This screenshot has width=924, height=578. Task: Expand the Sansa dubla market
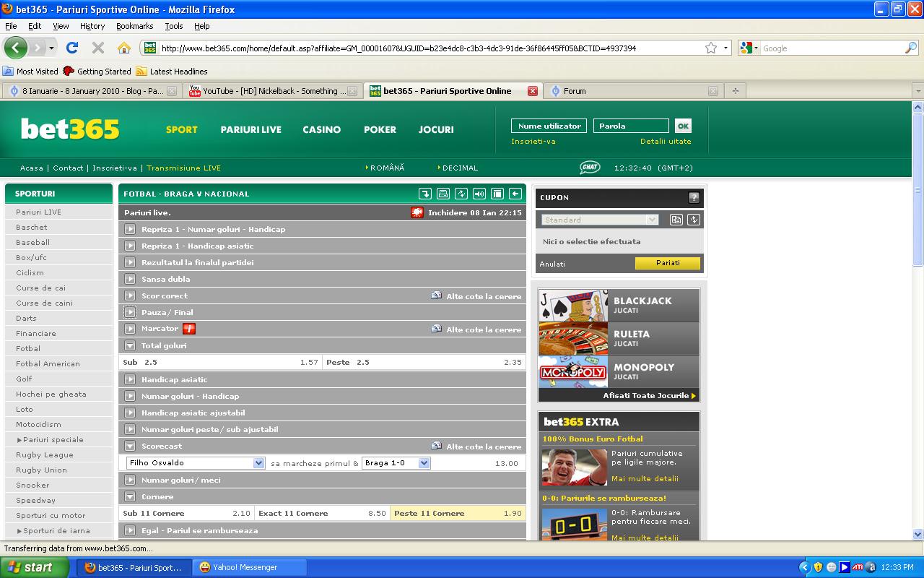(x=130, y=279)
